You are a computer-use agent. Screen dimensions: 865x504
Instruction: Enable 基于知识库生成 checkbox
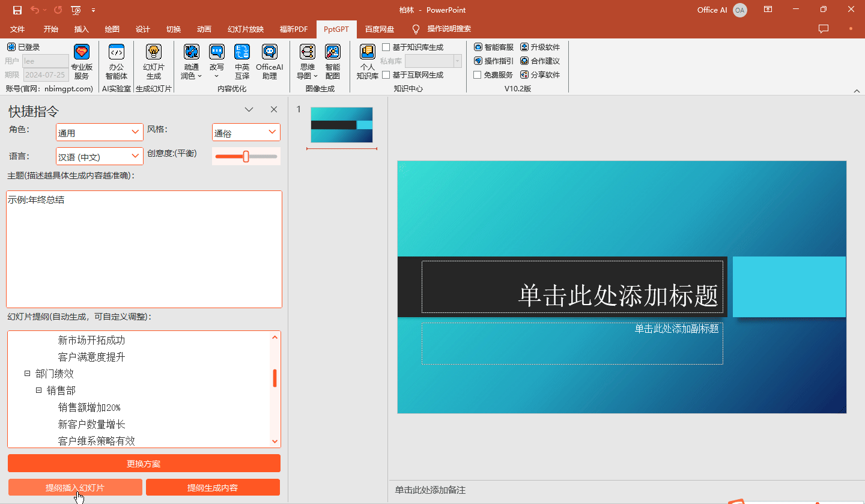pos(386,47)
